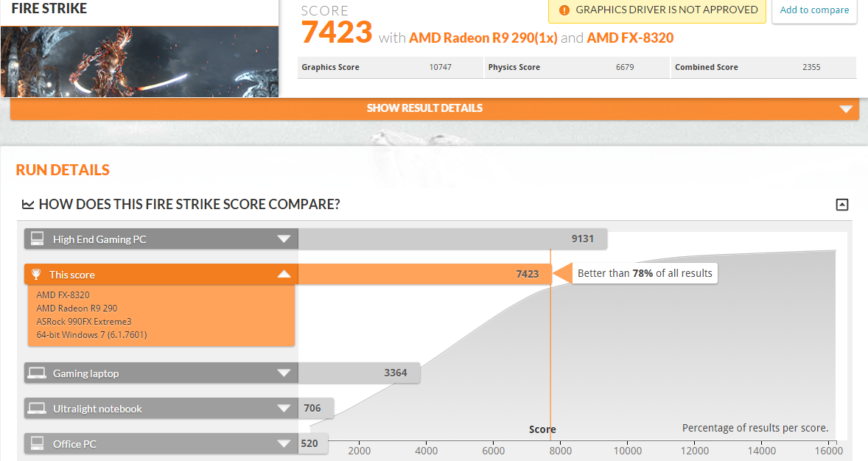Expand the Gaming laptop details
Image resolution: width=868 pixels, height=461 pixels.
coord(284,373)
